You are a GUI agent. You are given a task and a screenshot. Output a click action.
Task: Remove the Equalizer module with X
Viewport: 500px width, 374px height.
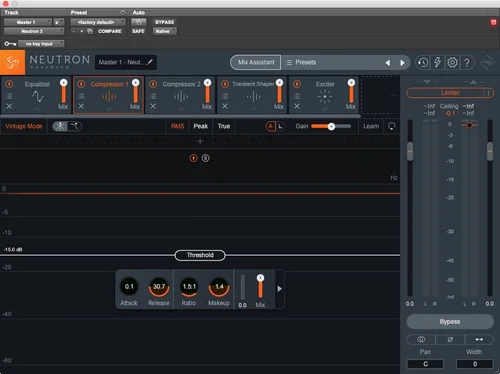click(9, 106)
